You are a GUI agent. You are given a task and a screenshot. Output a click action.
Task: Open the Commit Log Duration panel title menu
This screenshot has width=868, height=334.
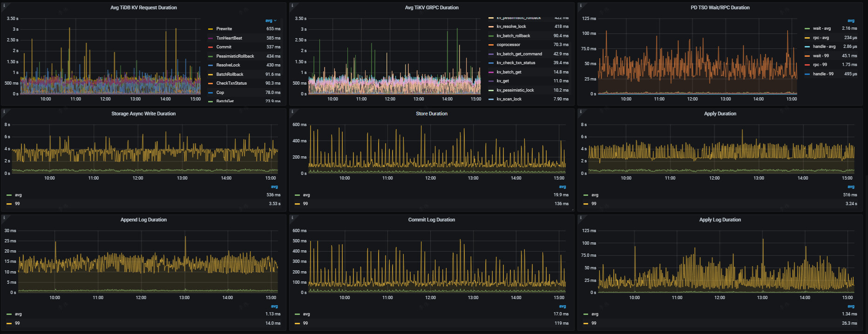pos(431,220)
